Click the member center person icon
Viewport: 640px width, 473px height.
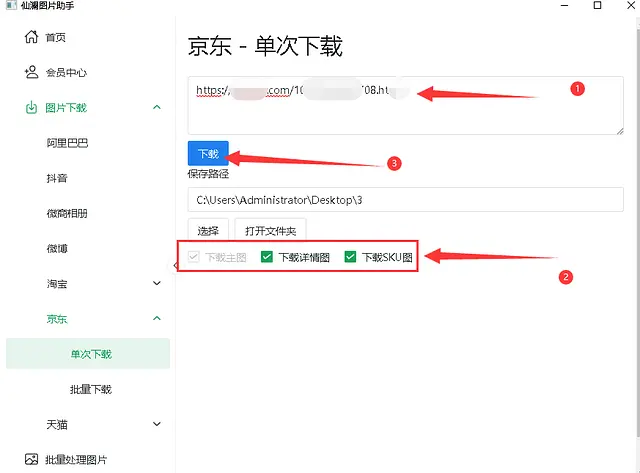click(x=31, y=72)
